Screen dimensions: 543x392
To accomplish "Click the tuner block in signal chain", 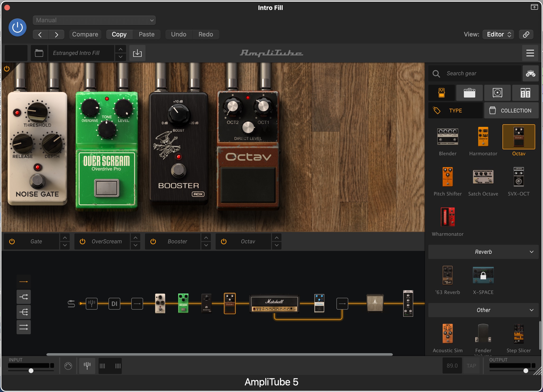I will pyautogui.click(x=91, y=304).
